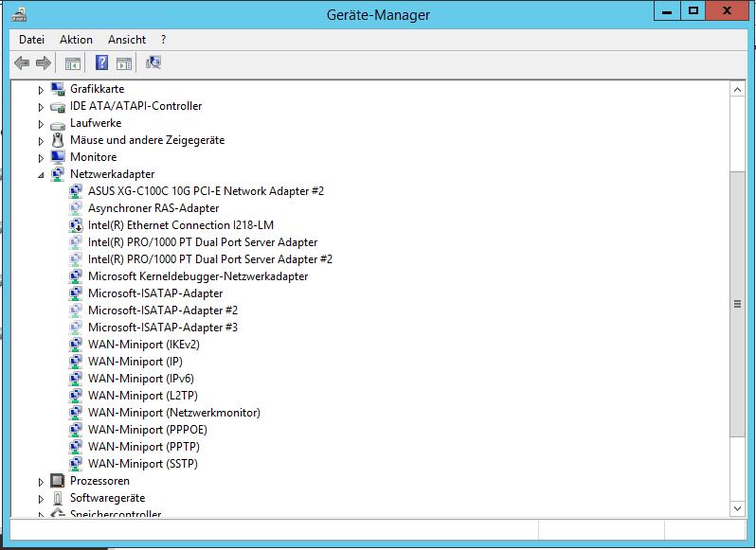Select the Asynchroner RAS-Adapter entry
The image size is (756, 550).
point(153,208)
